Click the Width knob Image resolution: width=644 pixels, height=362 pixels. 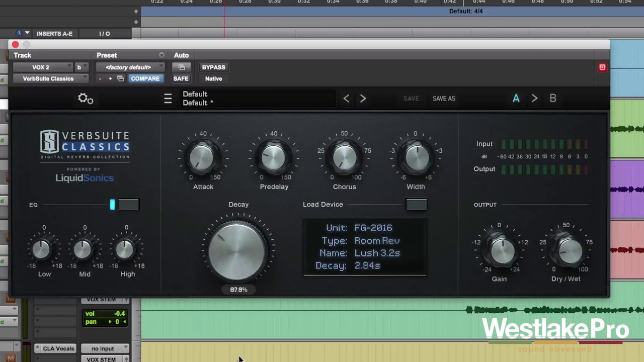[416, 157]
